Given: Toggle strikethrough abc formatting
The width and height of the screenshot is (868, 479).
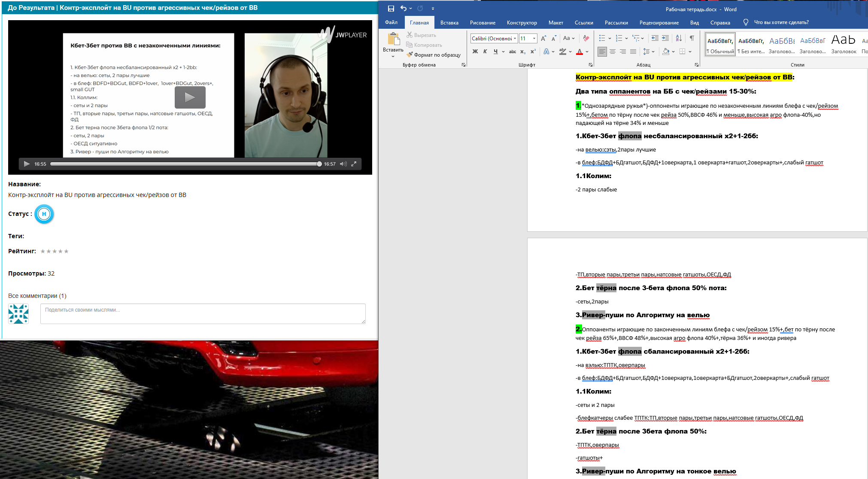Looking at the screenshot, I should (513, 52).
